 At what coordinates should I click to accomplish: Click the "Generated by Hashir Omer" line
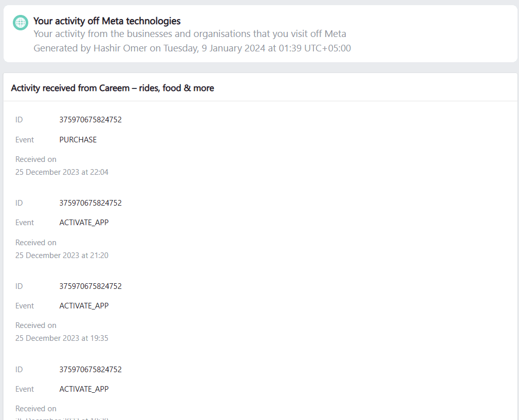tap(192, 48)
